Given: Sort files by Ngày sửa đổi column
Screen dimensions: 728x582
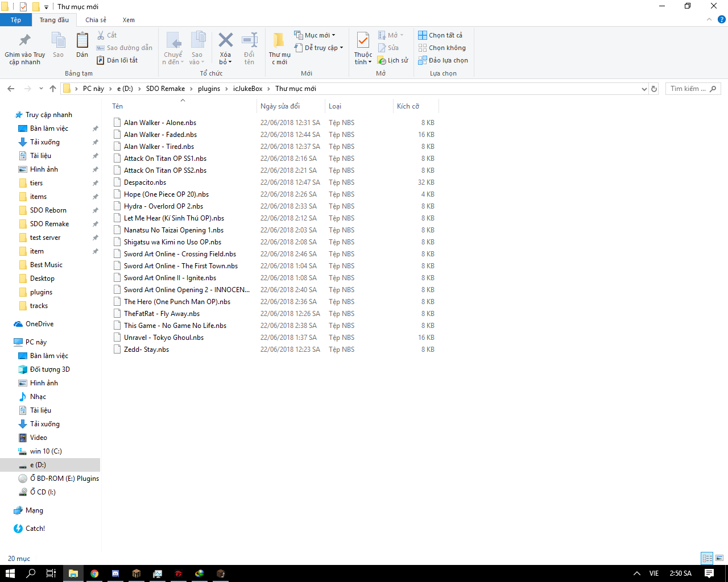Looking at the screenshot, I should (x=291, y=106).
